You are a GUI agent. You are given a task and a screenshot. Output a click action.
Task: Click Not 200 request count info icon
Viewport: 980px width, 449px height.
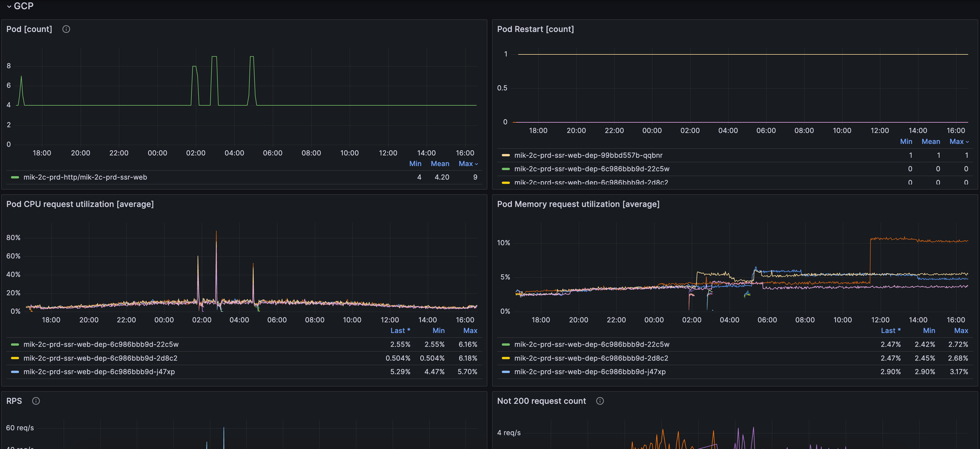coord(600,401)
